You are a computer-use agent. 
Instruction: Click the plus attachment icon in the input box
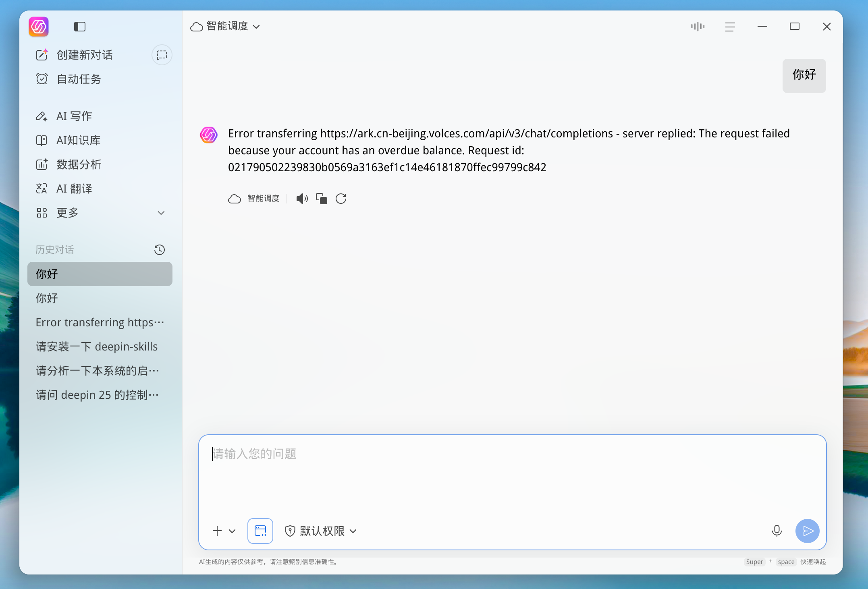click(217, 531)
